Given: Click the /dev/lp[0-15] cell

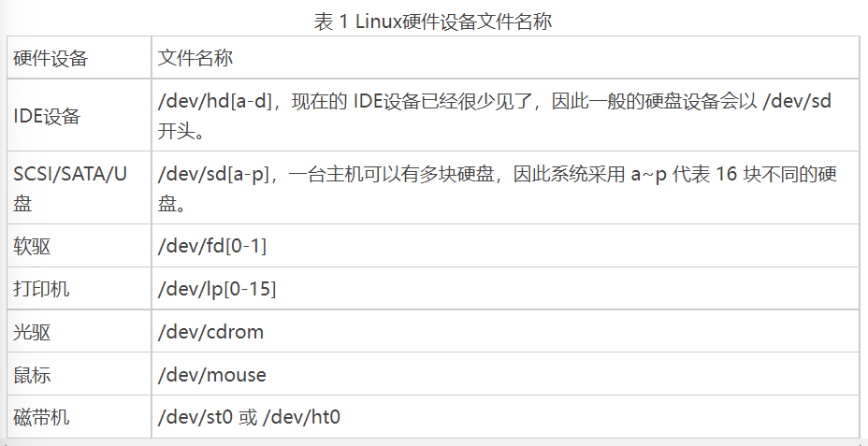Looking at the screenshot, I should 505,288.
